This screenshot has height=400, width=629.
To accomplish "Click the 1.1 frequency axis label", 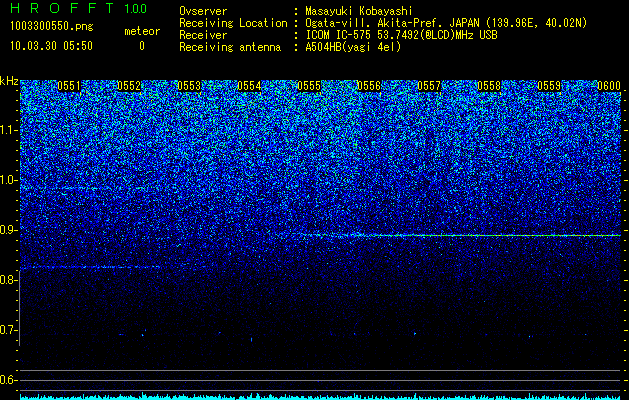I will pos(9,130).
